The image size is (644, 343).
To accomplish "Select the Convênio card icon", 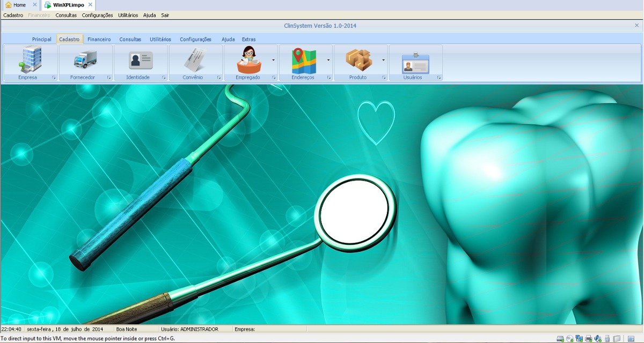I will 195,59.
